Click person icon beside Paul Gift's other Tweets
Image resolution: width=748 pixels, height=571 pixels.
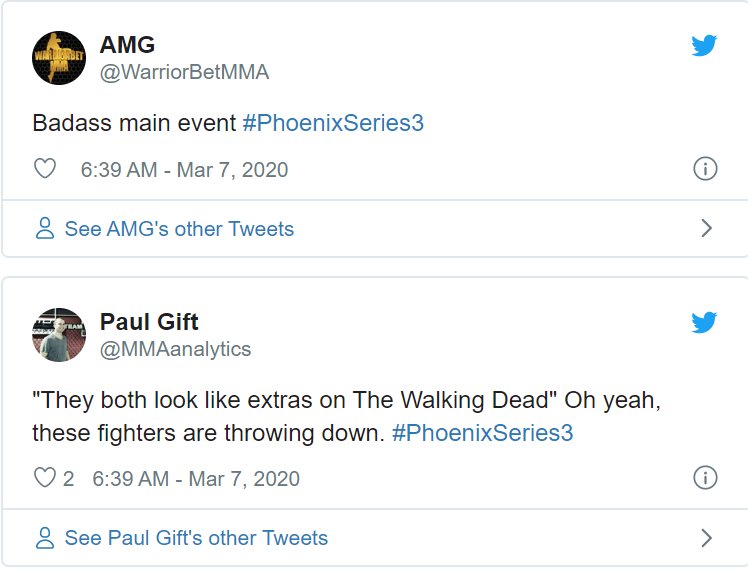pyautogui.click(x=45, y=538)
